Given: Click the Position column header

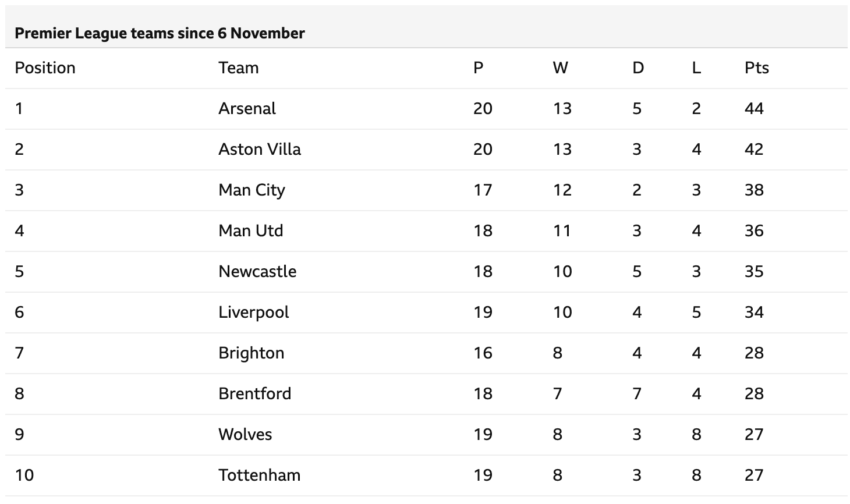Looking at the screenshot, I should (45, 68).
